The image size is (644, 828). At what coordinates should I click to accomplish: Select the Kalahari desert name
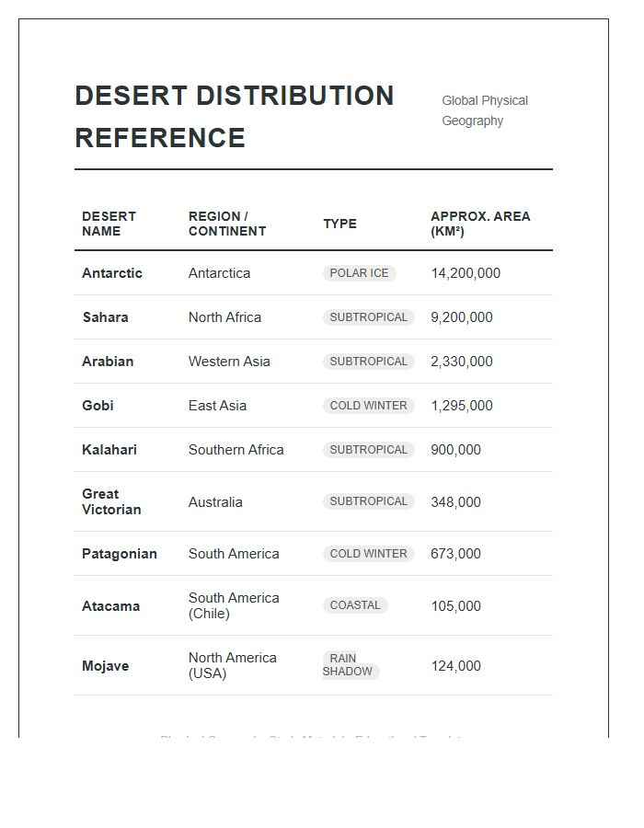(109, 450)
